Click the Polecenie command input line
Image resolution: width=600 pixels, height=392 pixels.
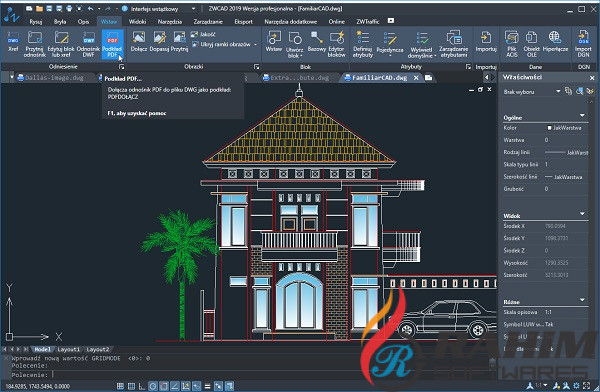pyautogui.click(x=249, y=375)
